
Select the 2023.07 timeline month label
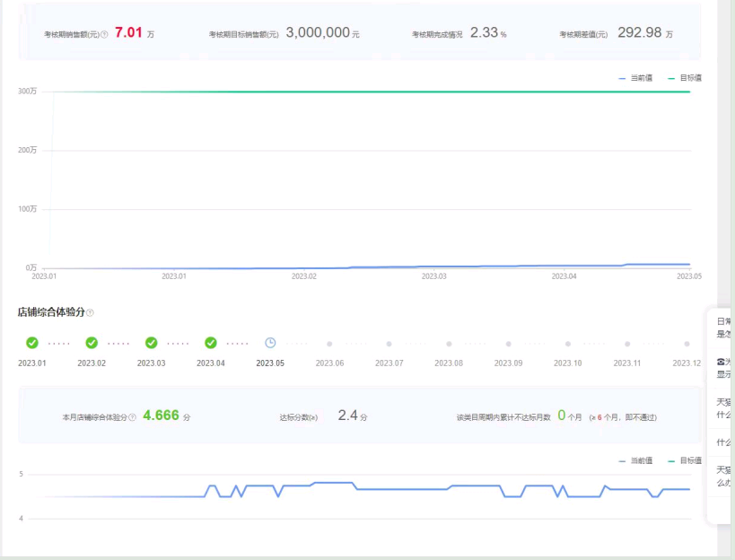pyautogui.click(x=389, y=363)
